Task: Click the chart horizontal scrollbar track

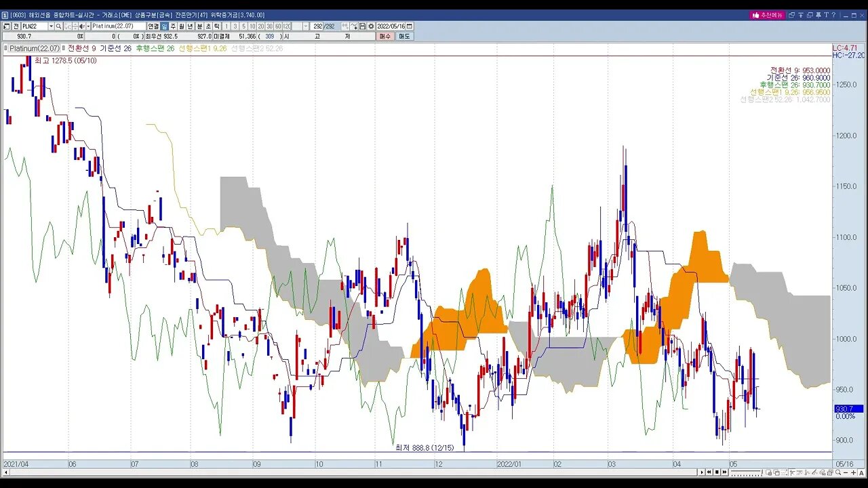Action: click(x=353, y=472)
